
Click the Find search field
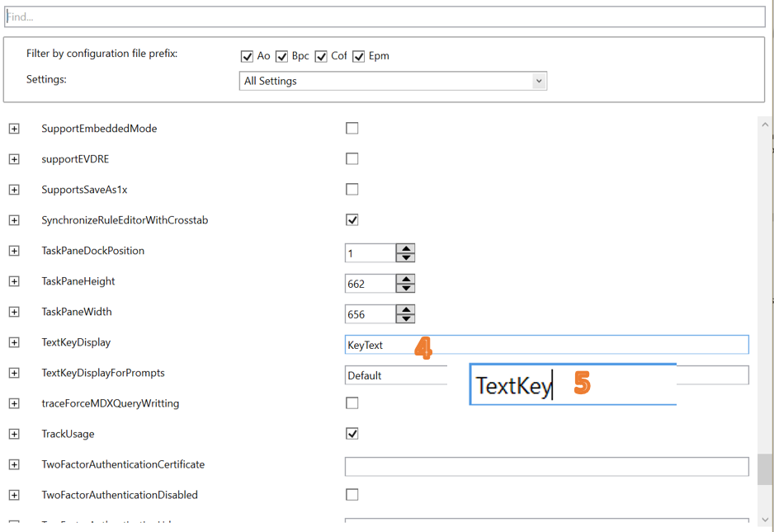385,16
